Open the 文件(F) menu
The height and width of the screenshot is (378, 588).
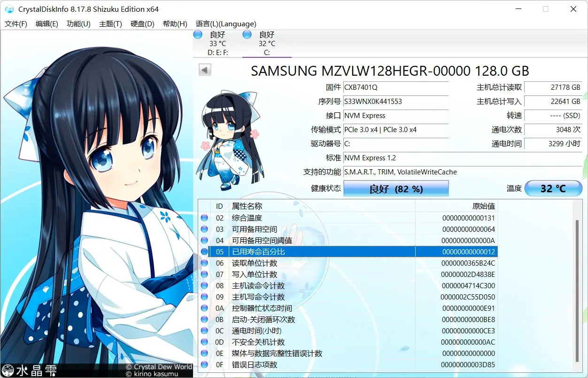[x=16, y=24]
